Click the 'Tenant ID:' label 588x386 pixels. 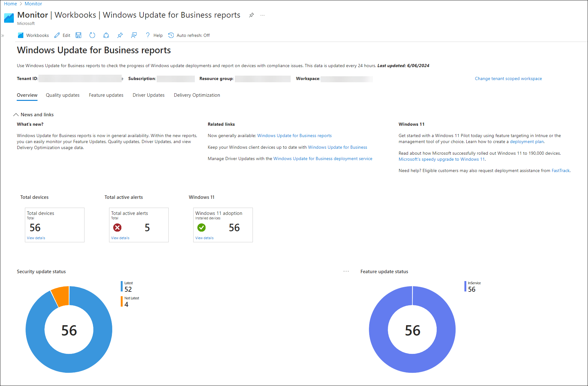(27, 78)
